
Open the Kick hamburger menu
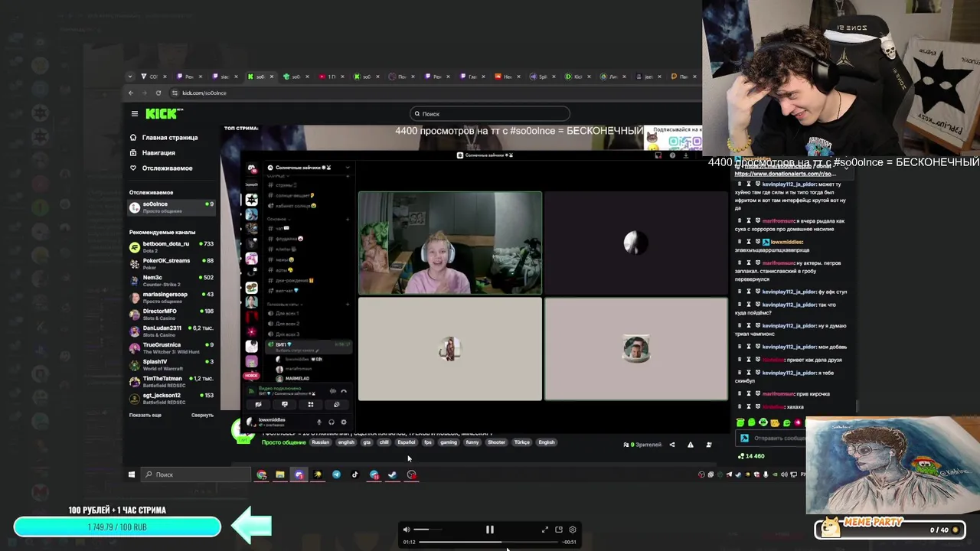coord(134,114)
